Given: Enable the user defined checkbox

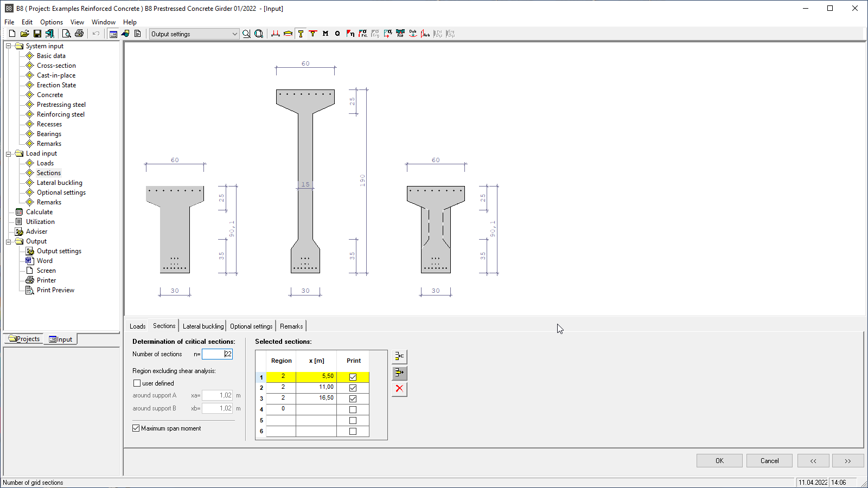Looking at the screenshot, I should (x=137, y=383).
